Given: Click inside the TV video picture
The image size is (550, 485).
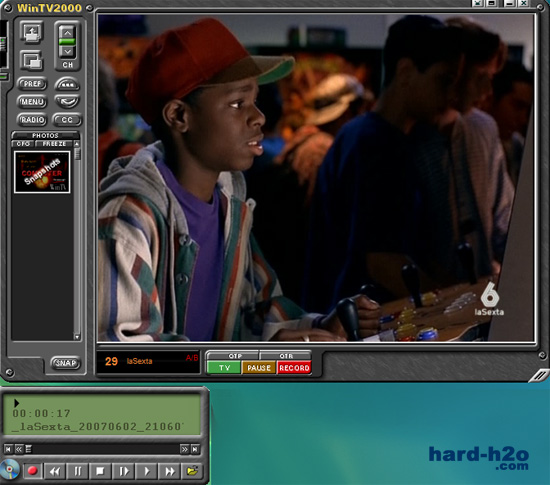Looking at the screenshot, I should click(316, 178).
